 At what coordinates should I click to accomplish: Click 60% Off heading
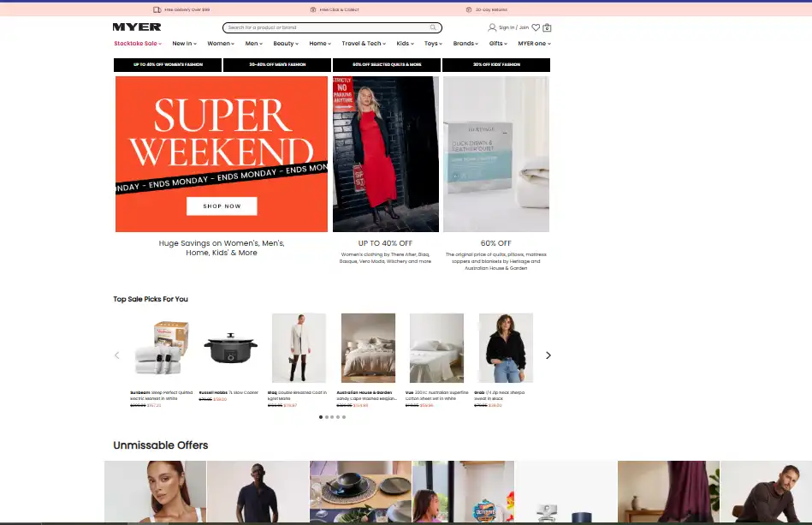click(495, 243)
